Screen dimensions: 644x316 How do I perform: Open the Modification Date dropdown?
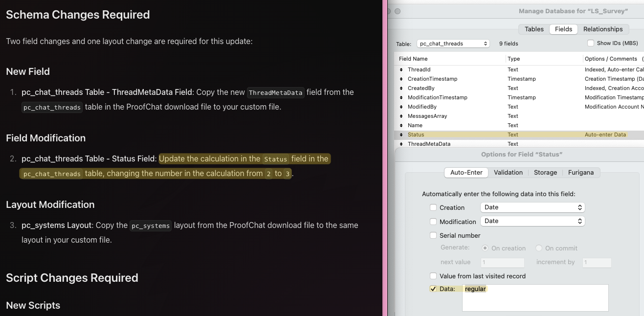click(533, 221)
